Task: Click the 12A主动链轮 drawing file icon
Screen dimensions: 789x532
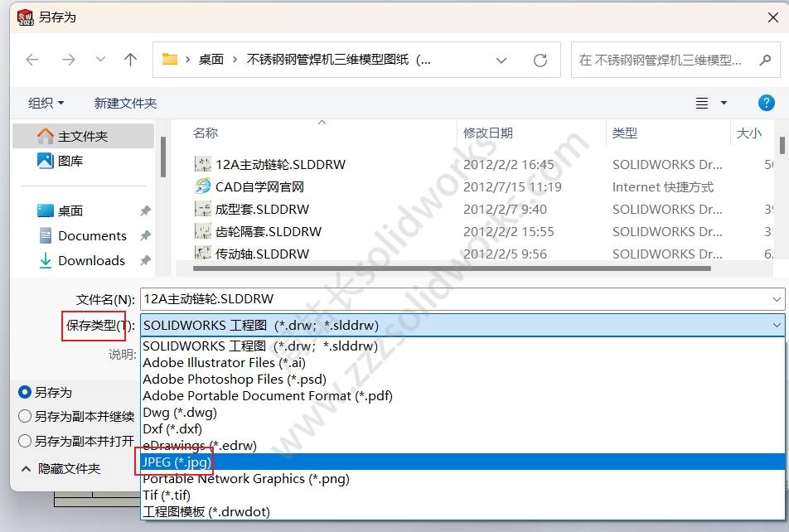Action: (203, 164)
